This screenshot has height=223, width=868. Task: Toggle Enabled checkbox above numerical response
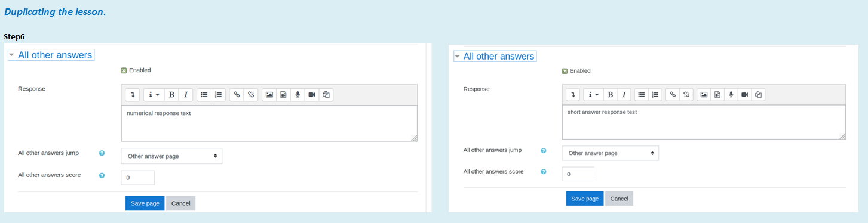124,70
